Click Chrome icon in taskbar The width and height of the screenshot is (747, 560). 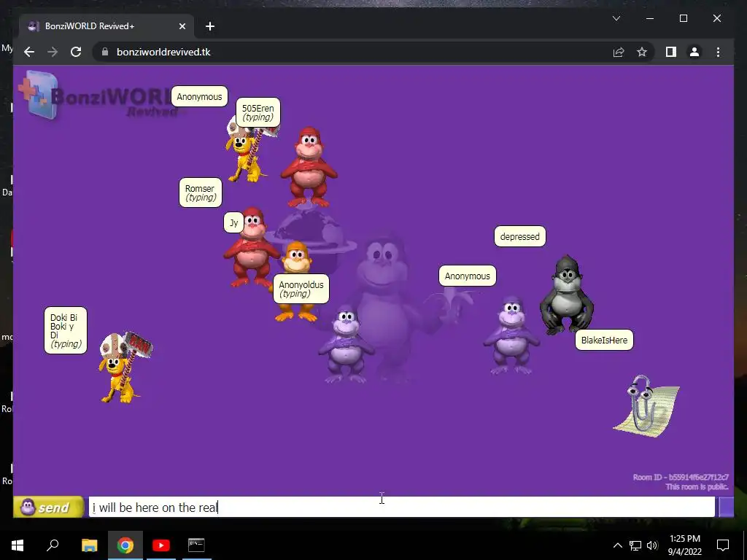(125, 545)
